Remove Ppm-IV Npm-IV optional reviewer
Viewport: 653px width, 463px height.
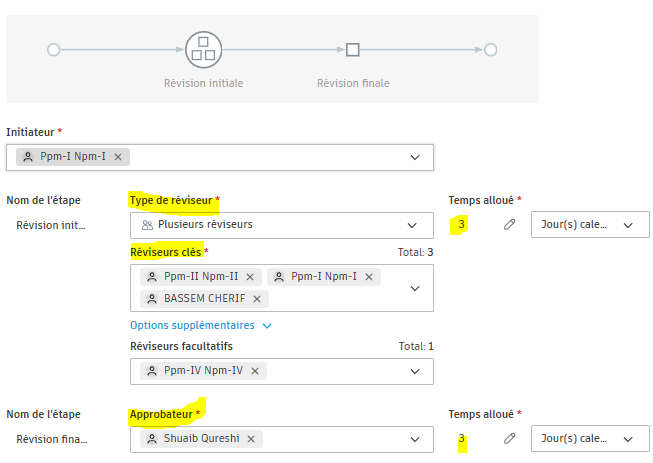pyautogui.click(x=255, y=371)
